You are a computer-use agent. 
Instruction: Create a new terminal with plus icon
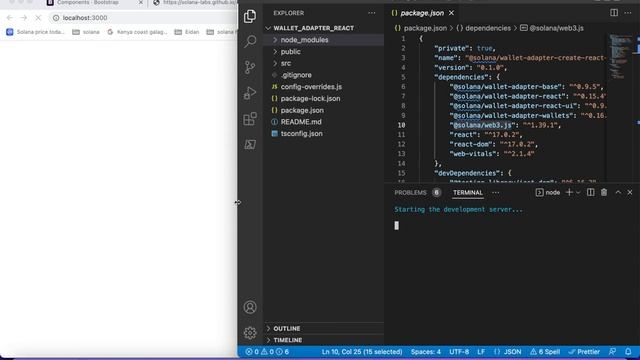point(569,192)
